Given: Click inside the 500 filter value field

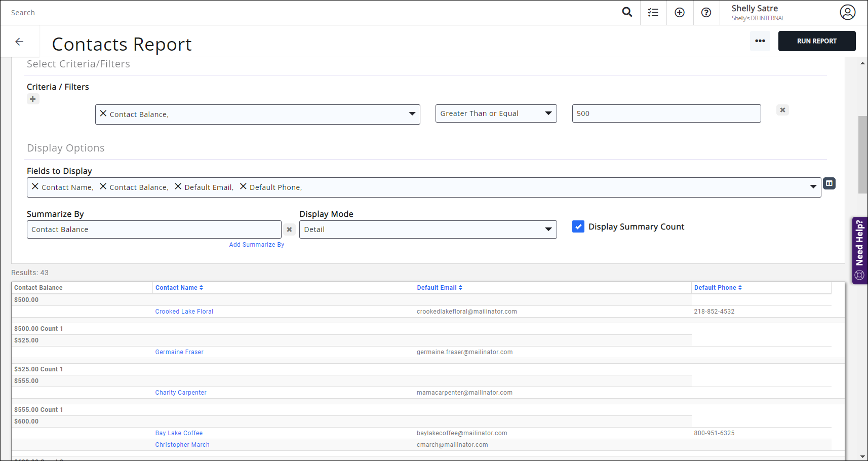Looking at the screenshot, I should (x=665, y=113).
